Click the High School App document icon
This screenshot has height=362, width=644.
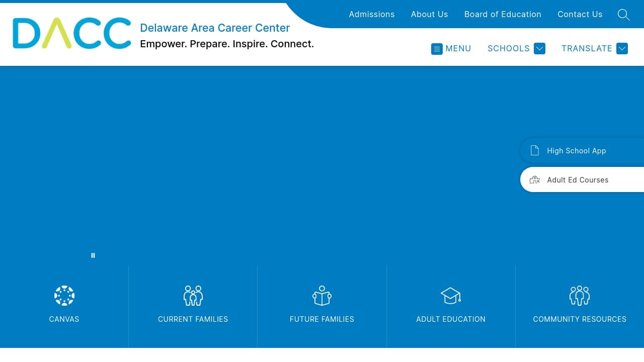point(534,150)
